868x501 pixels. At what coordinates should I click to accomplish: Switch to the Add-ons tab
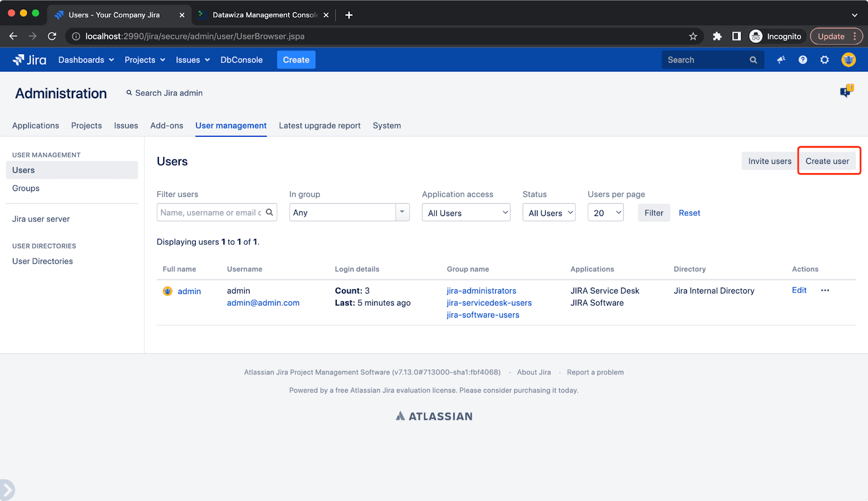pos(167,125)
